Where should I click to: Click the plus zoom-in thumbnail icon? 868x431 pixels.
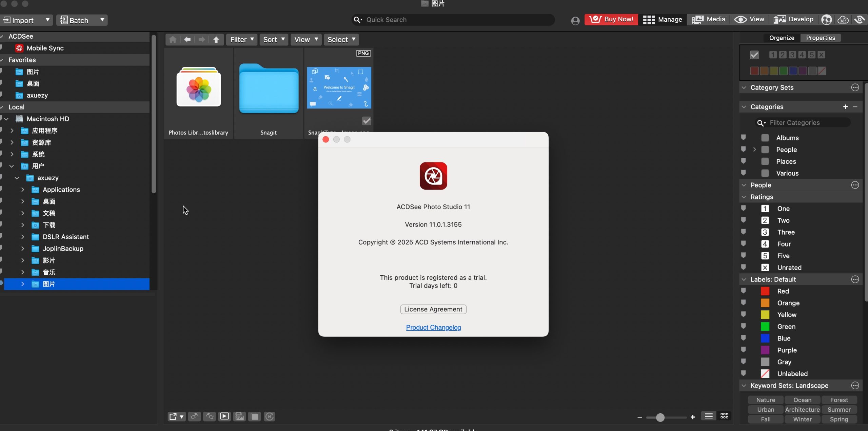point(693,417)
